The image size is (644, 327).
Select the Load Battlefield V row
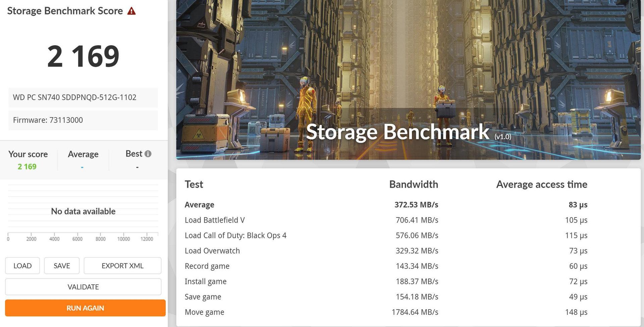pos(386,220)
